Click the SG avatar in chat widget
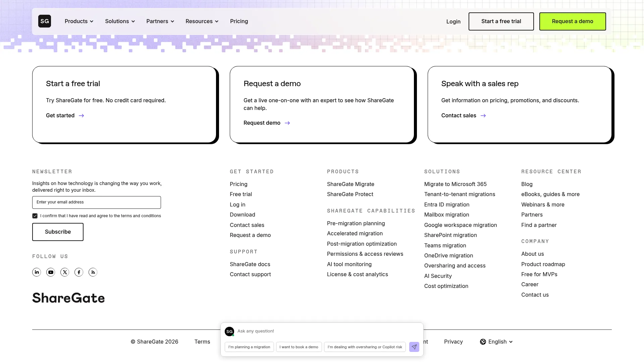Viewport: 644px width, 362px height. [229, 331]
